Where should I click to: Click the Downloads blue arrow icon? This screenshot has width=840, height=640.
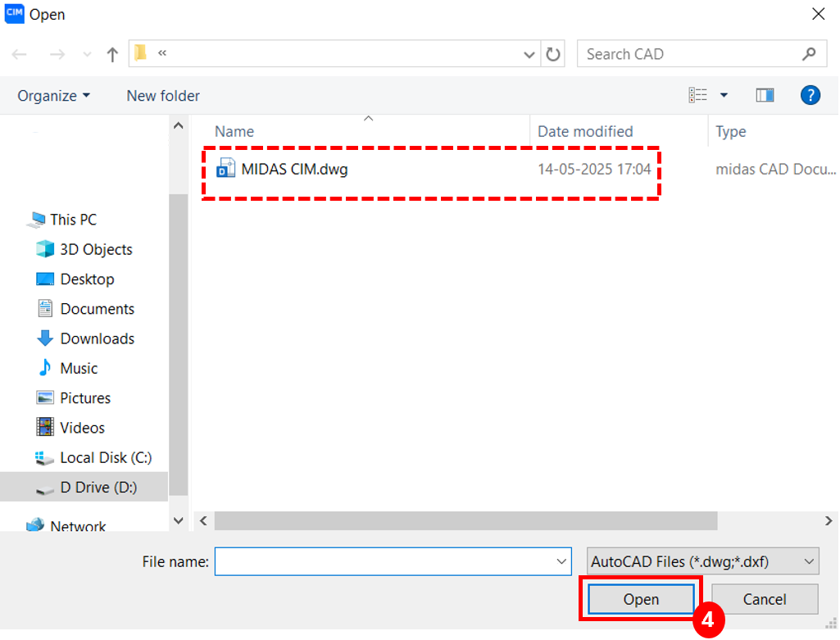(45, 338)
